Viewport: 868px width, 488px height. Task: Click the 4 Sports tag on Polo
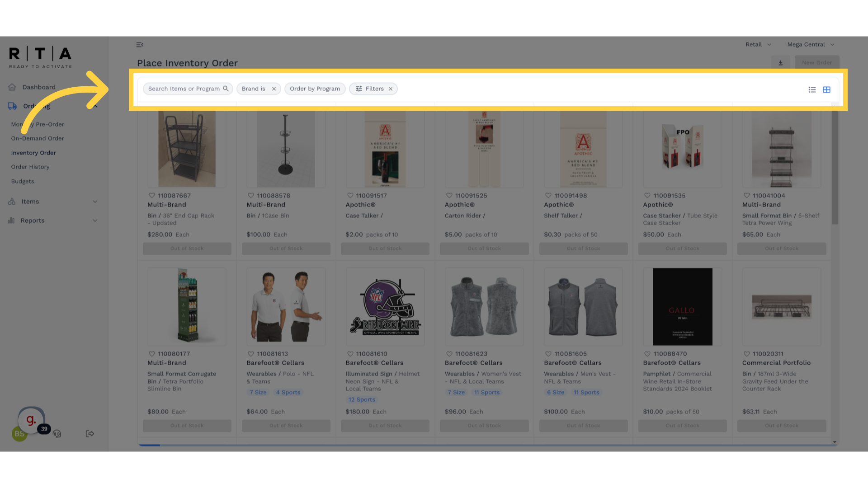point(288,393)
